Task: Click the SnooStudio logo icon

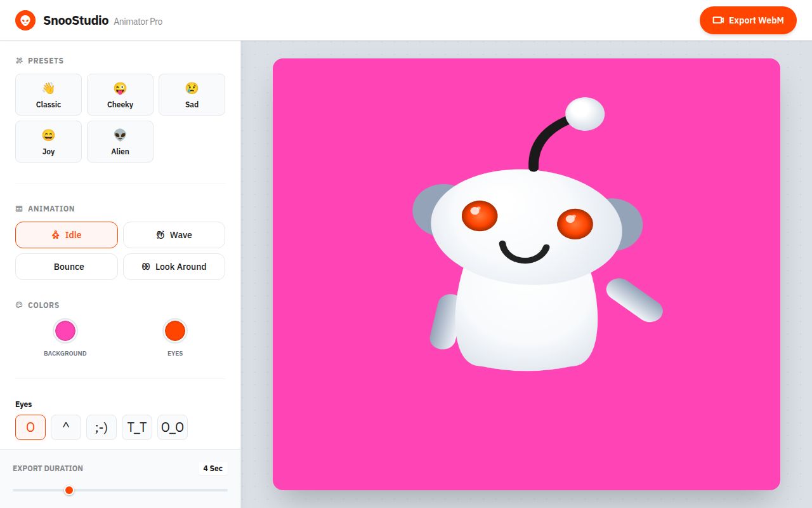Action: [x=25, y=20]
